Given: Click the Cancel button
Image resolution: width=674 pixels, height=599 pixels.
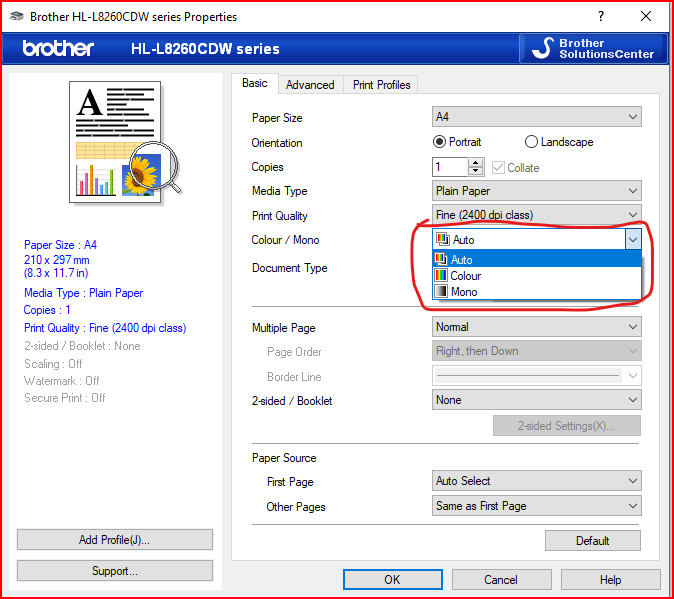Looking at the screenshot, I should point(501,580).
